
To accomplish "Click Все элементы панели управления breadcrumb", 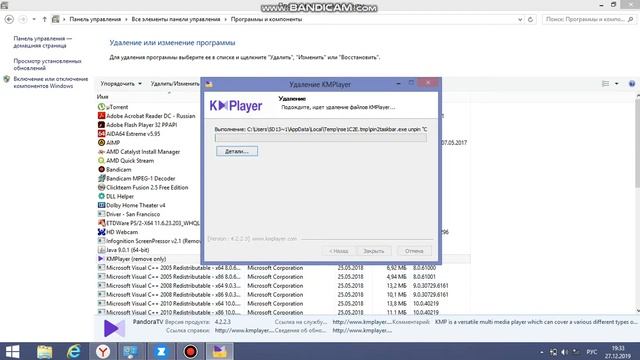I will (x=176, y=19).
